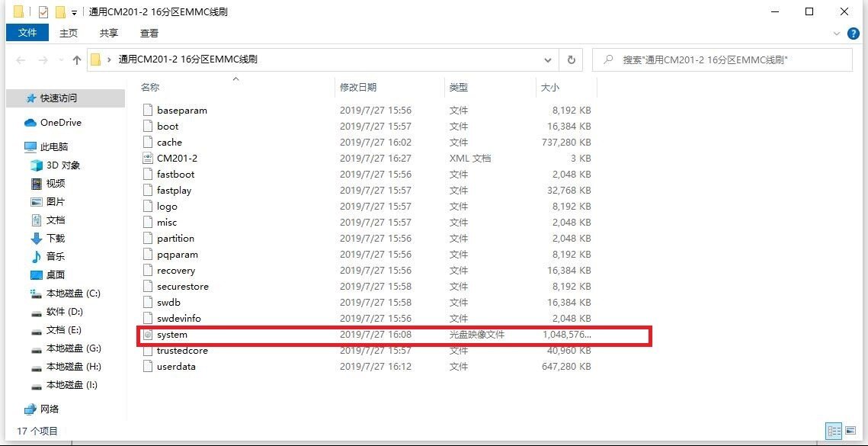Click the boot file icon

coord(147,126)
